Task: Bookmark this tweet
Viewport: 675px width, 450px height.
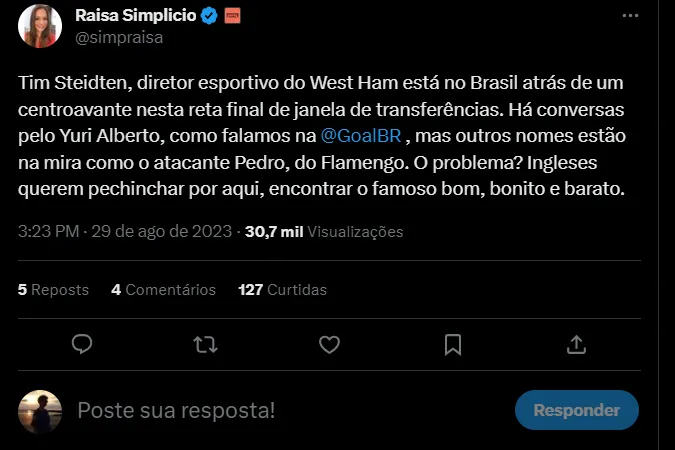Action: pyautogui.click(x=452, y=344)
